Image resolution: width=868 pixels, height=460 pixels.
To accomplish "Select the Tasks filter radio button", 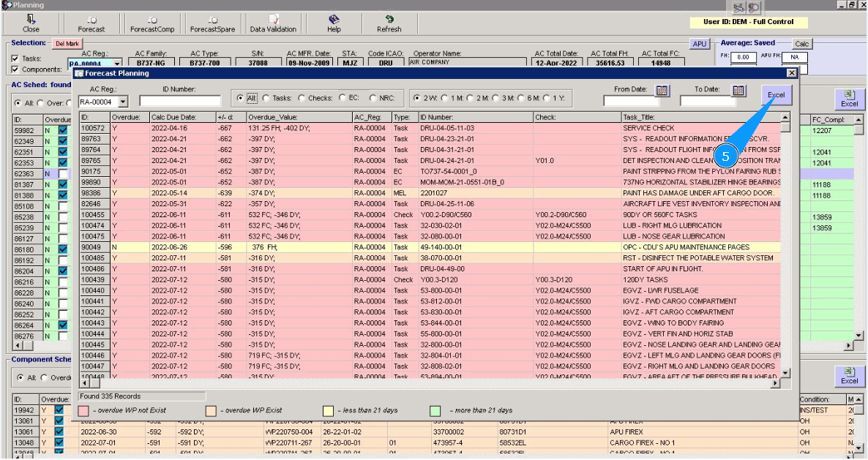I will pyautogui.click(x=266, y=98).
